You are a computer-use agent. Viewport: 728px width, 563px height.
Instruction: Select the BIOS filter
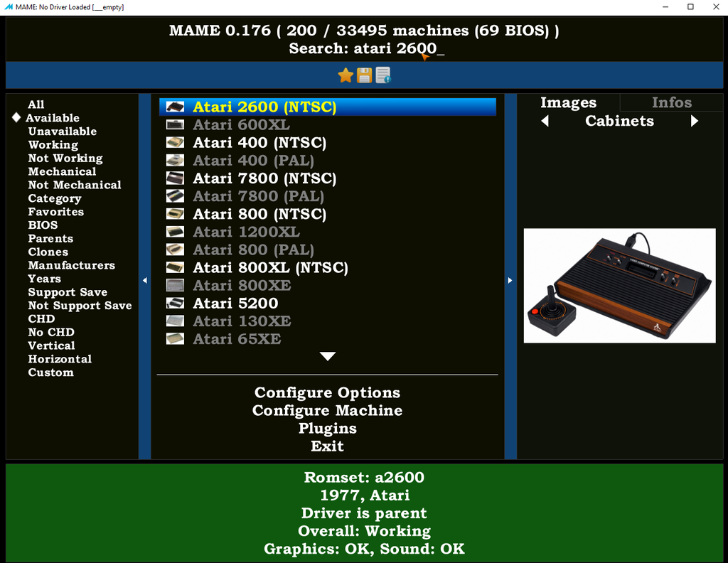[x=43, y=225]
